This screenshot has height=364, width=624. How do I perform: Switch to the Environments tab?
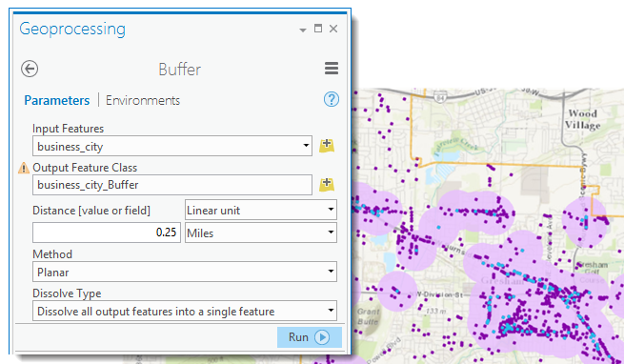143,100
